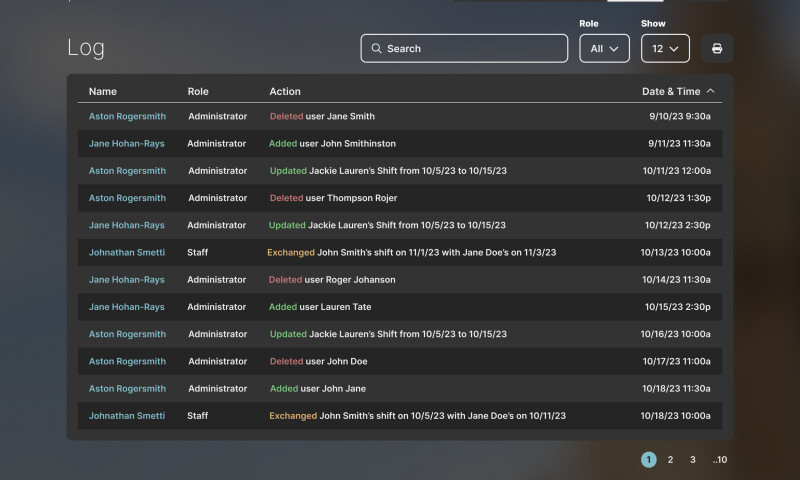Viewport: 800px width, 480px height.
Task: Open the Role filter dropdown
Action: 604,48
